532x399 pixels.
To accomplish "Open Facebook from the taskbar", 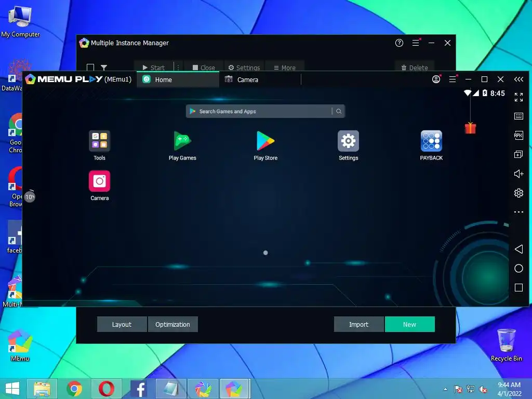I will coord(139,389).
